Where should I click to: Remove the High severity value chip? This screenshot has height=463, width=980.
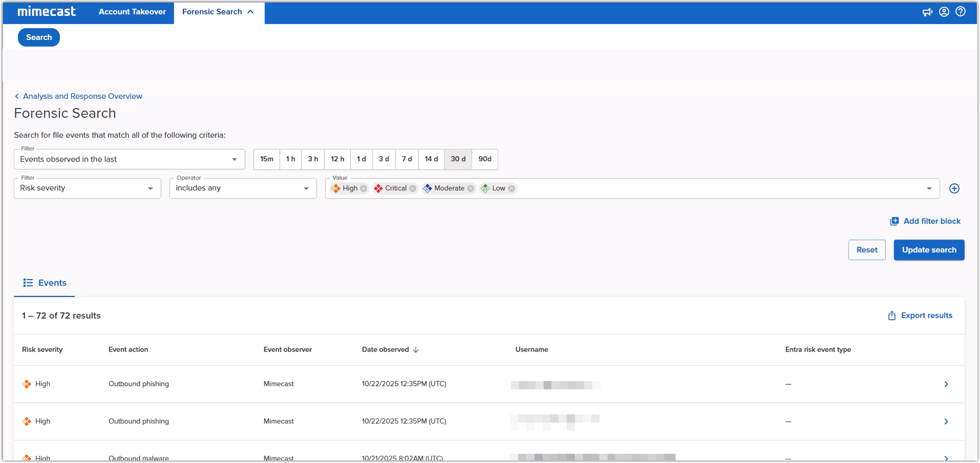tap(364, 188)
